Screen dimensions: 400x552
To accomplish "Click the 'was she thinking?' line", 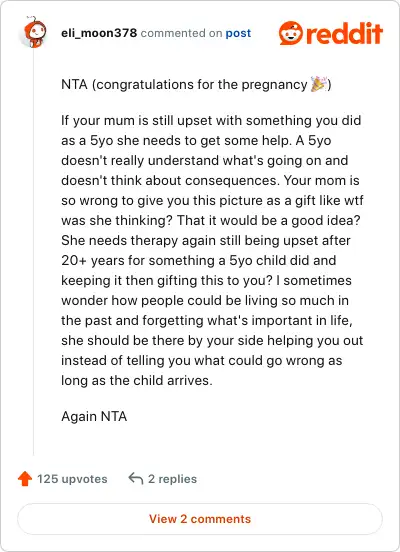I will pyautogui.click(x=211, y=220).
